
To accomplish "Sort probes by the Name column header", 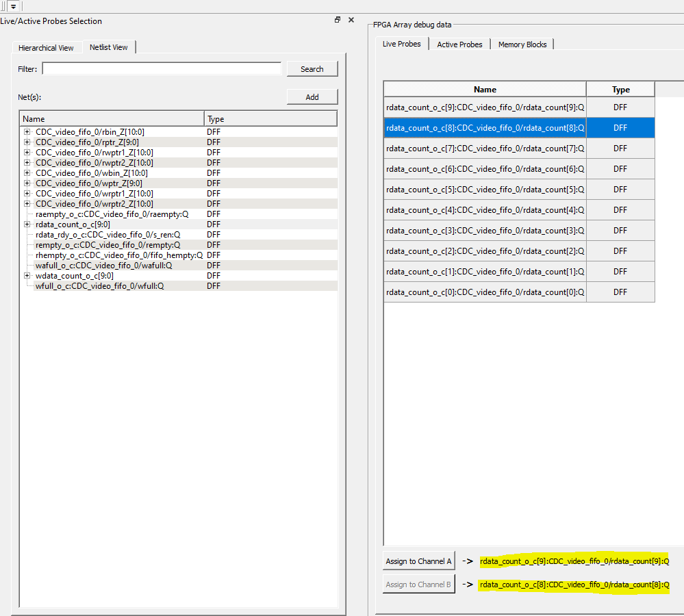I will pyautogui.click(x=485, y=90).
